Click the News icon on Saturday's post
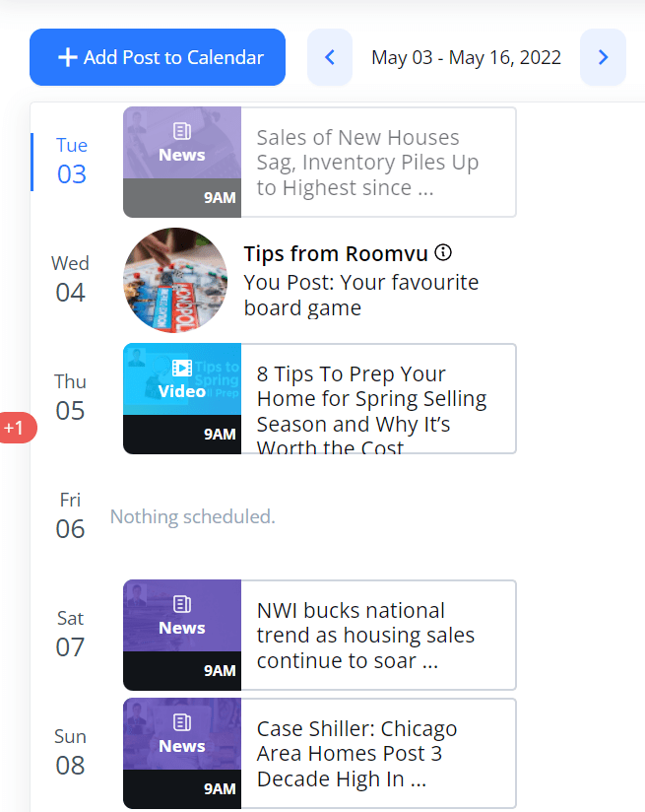This screenshot has height=812, width=645. click(x=181, y=604)
